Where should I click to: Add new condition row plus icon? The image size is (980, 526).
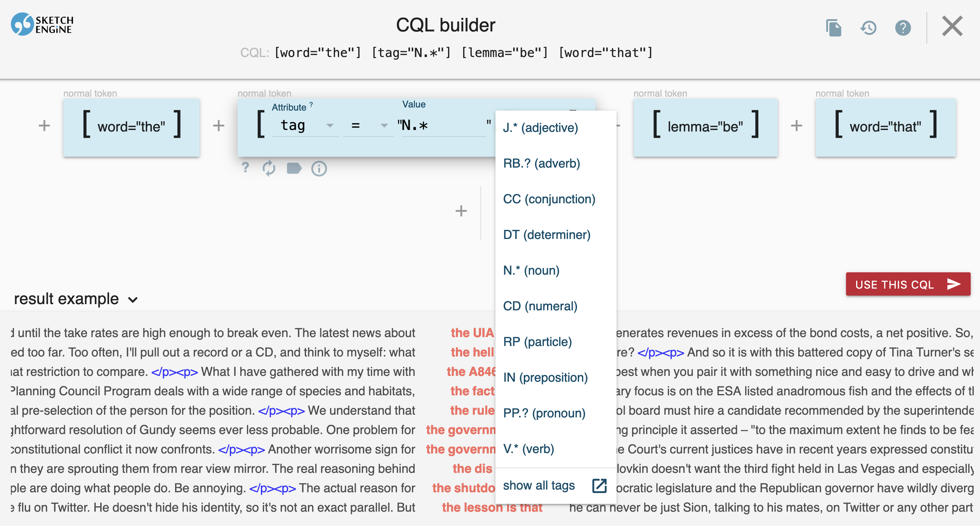pos(461,211)
